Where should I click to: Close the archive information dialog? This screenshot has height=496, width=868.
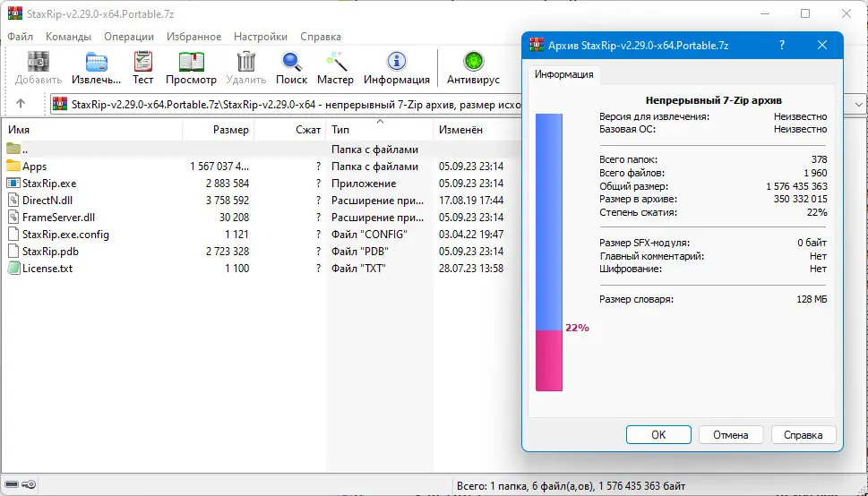[x=822, y=46]
